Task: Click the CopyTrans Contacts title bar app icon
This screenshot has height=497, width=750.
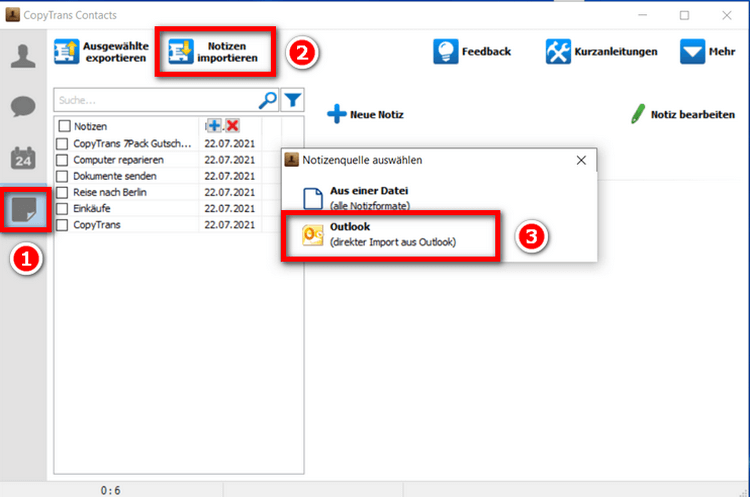Action: point(12,15)
